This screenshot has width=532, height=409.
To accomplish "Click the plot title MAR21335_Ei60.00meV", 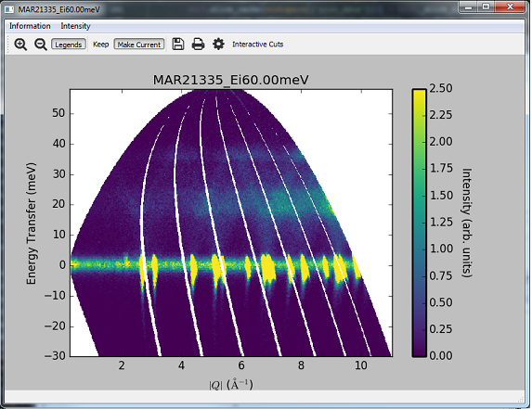I will 230,80.
